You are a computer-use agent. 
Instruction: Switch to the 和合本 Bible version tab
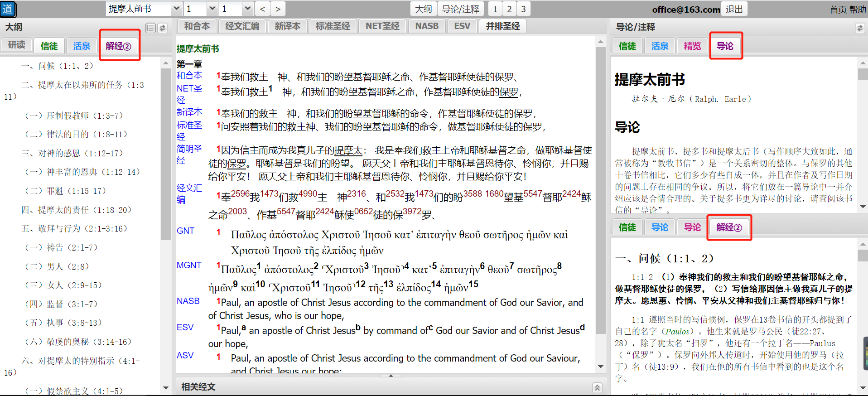tap(197, 26)
